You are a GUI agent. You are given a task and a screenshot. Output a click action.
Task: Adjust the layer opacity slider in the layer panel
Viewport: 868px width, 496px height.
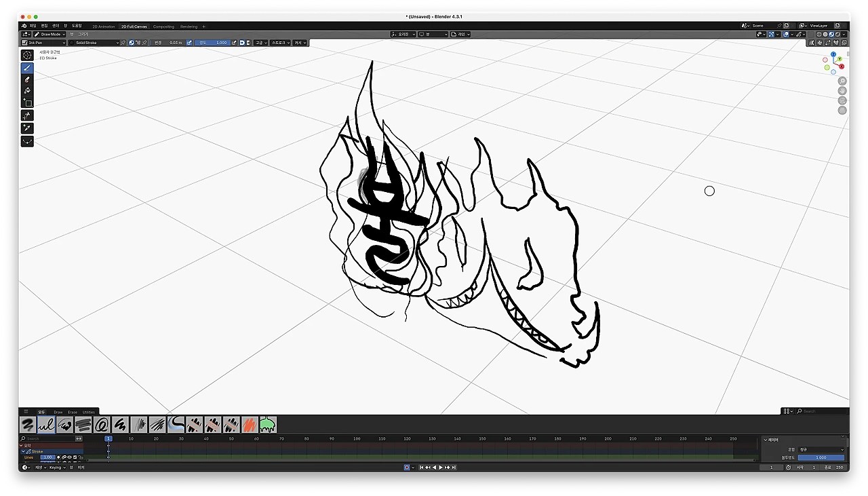(x=822, y=457)
